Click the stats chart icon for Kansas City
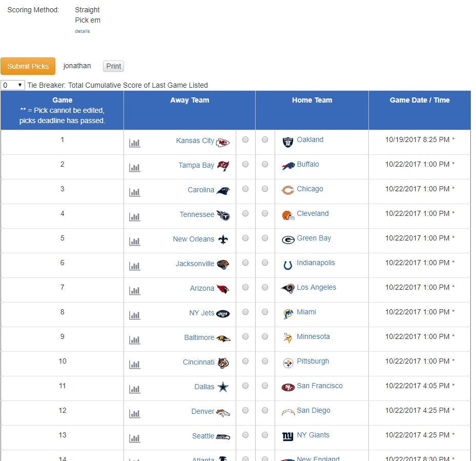The width and height of the screenshot is (476, 461). (135, 143)
